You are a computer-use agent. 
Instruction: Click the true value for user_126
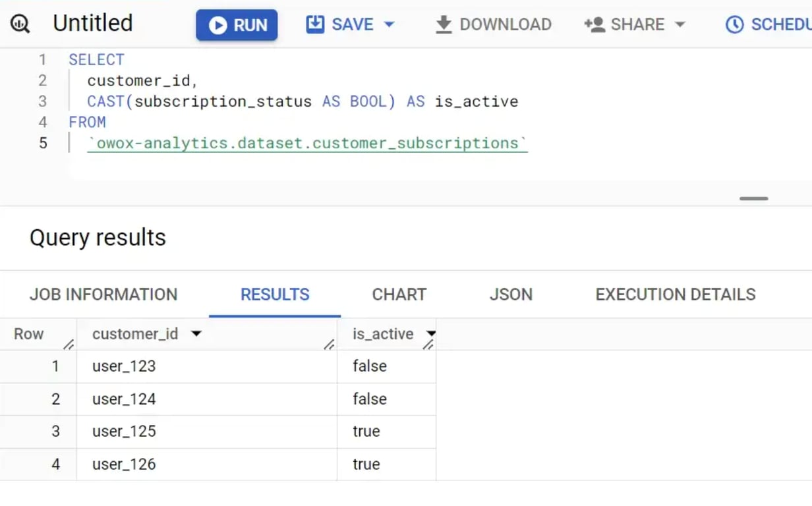(x=366, y=464)
